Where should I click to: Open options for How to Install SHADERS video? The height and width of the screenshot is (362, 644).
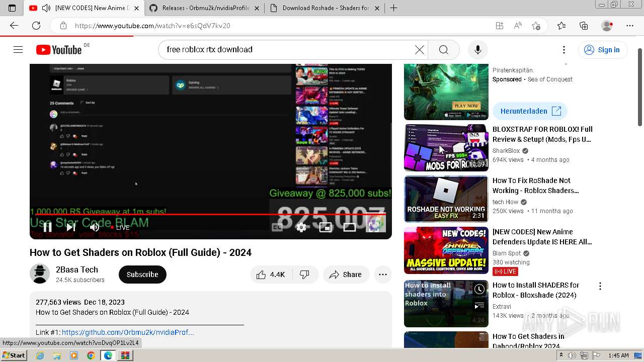tap(600, 286)
